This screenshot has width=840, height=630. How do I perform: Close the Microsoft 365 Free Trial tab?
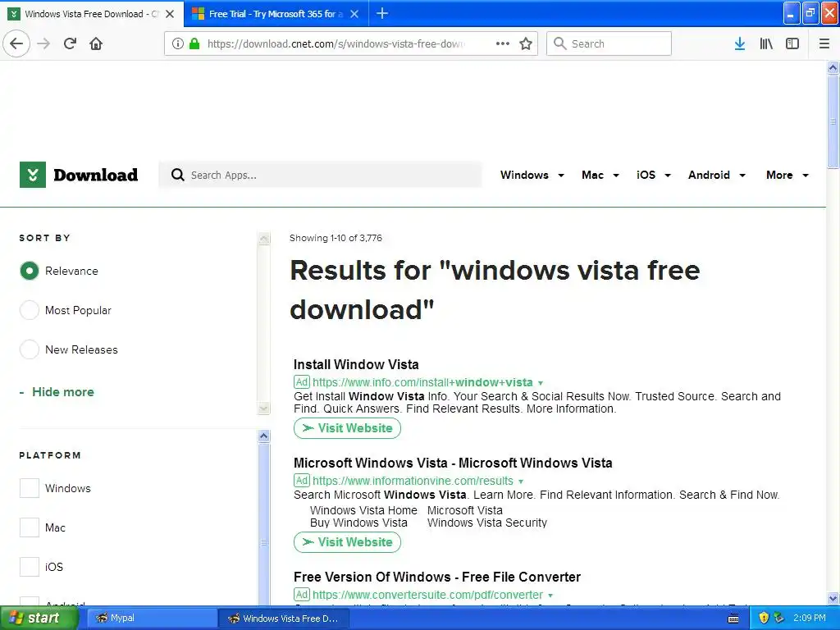tap(354, 14)
